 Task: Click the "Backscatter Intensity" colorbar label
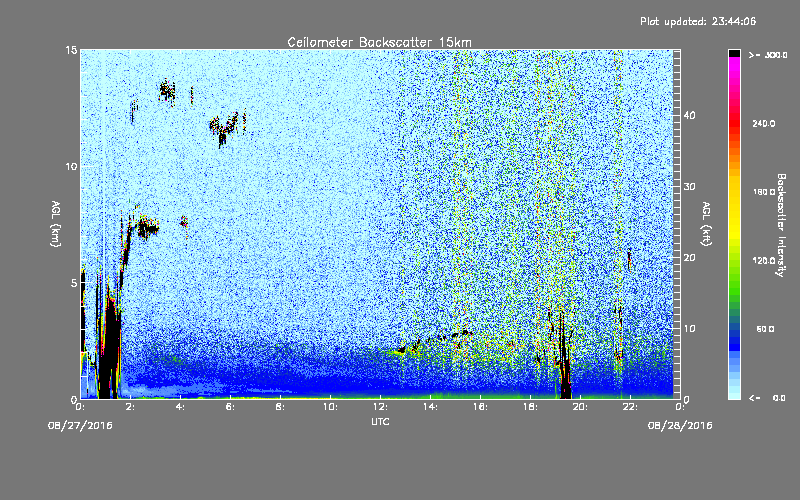[x=781, y=225]
